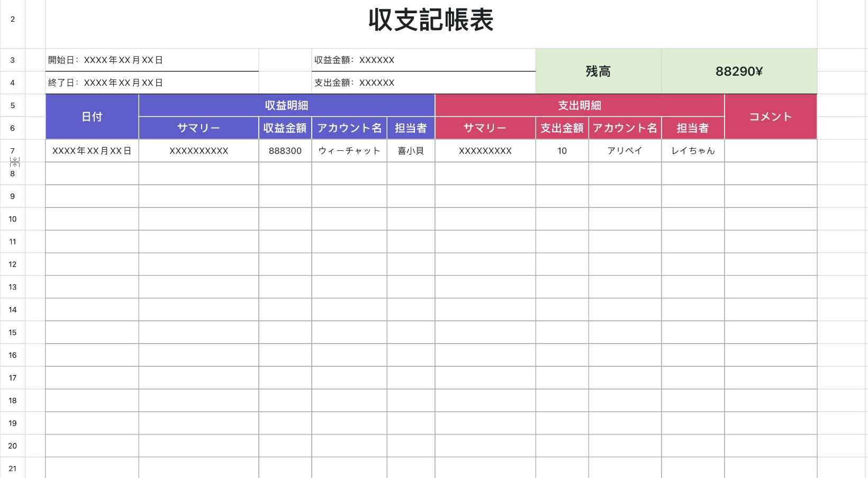The image size is (868, 478).
Task: Select the date cell XXXX年XX月XX日 in row 7
Action: coord(92,151)
